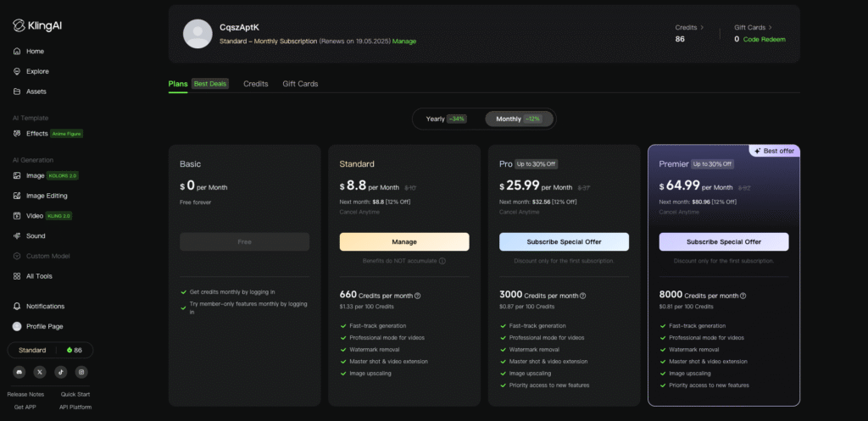Select the Plans tab
Screen dimensions: 868x421
(178, 84)
